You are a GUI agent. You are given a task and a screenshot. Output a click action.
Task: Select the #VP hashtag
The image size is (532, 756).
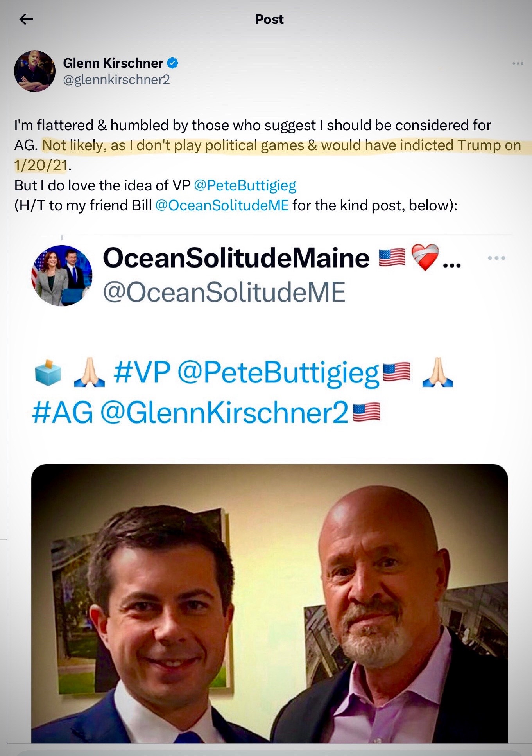pyautogui.click(x=142, y=372)
